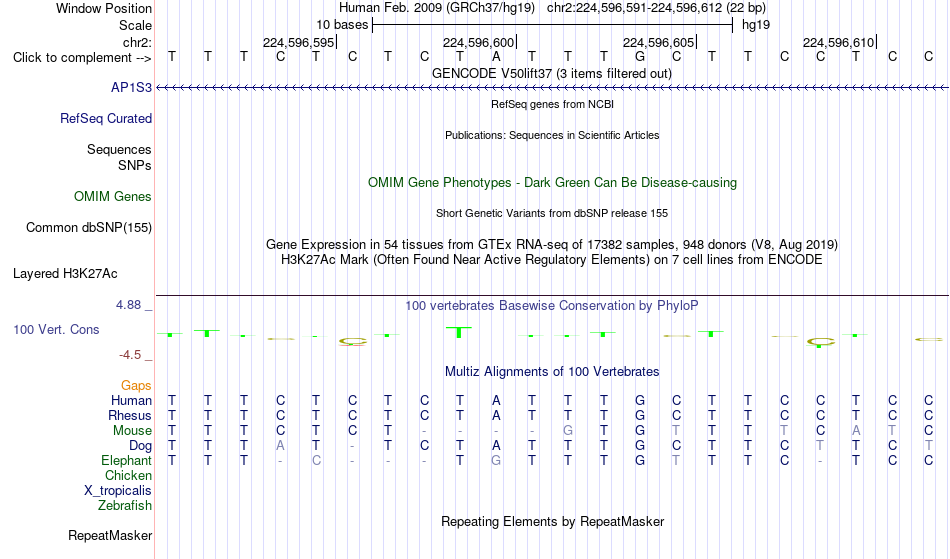Image resolution: width=950 pixels, height=559 pixels.
Task: Click the Scale label
Action: pos(135,25)
